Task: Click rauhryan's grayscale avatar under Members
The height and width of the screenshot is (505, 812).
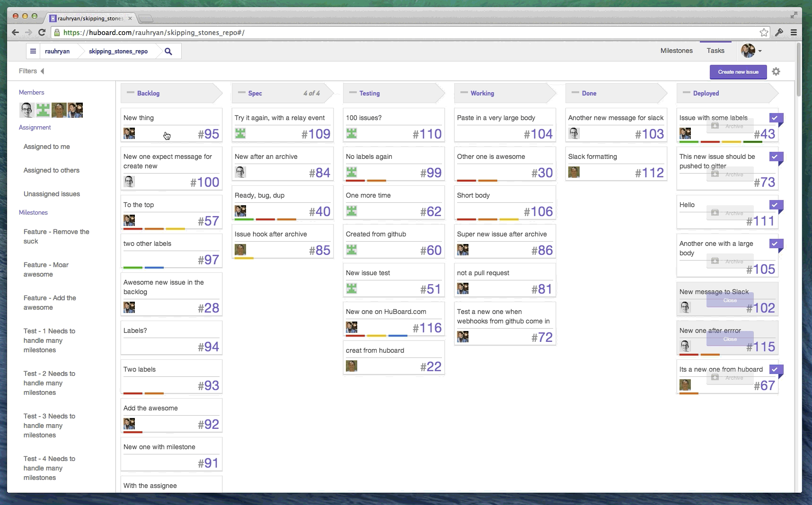Action: (x=26, y=110)
